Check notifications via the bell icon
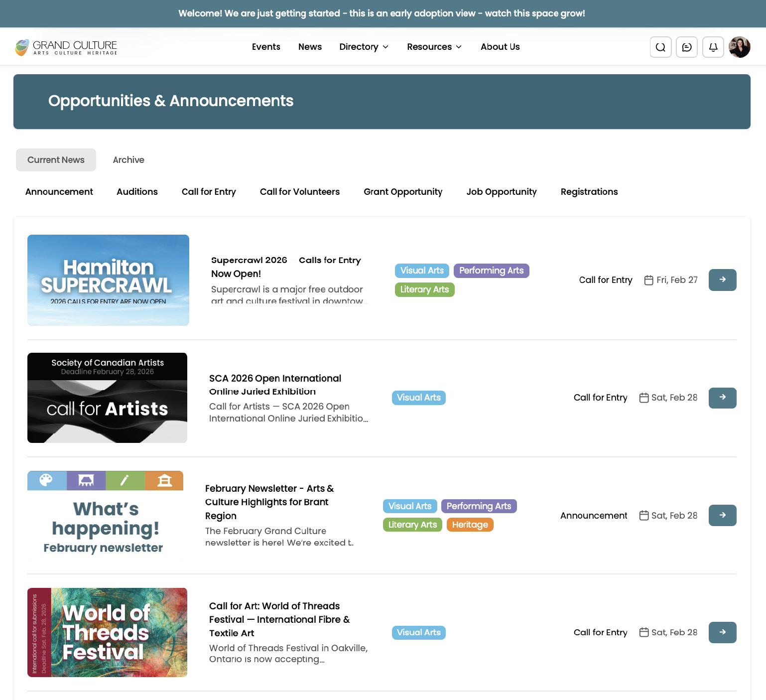This screenshot has width=766, height=700. 713,47
